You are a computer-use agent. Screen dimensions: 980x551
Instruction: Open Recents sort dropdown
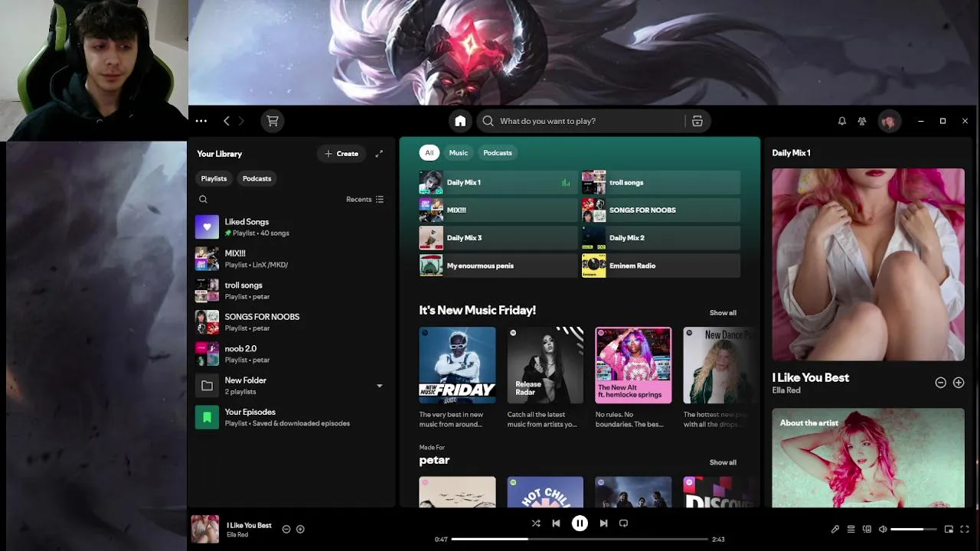[364, 200]
